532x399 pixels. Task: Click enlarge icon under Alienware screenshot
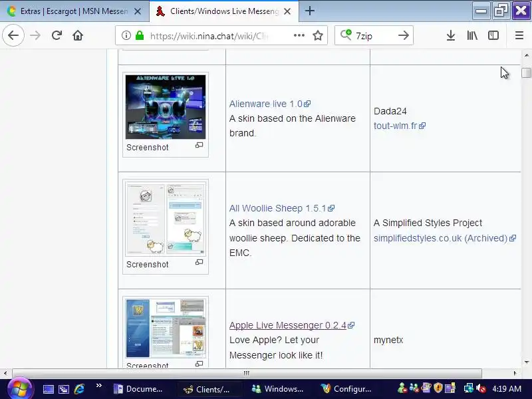click(x=199, y=145)
